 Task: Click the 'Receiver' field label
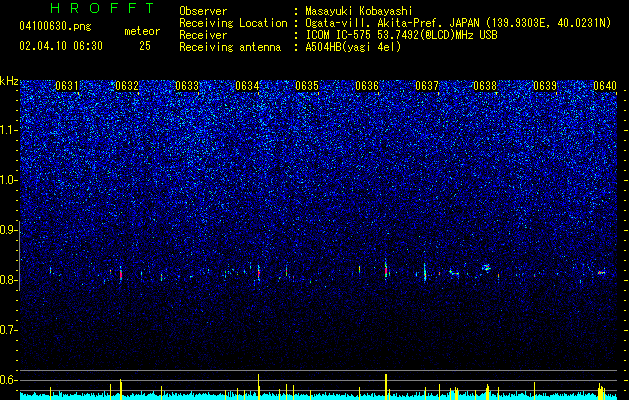203,35
